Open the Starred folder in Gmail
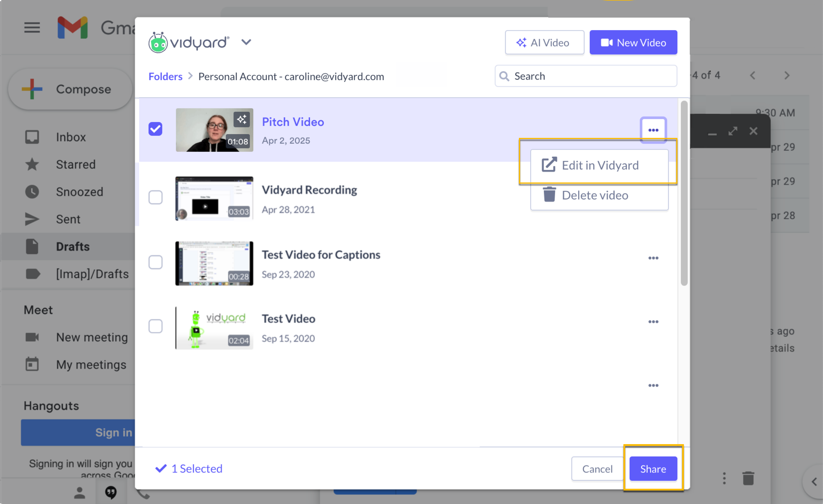823x504 pixels. (75, 165)
